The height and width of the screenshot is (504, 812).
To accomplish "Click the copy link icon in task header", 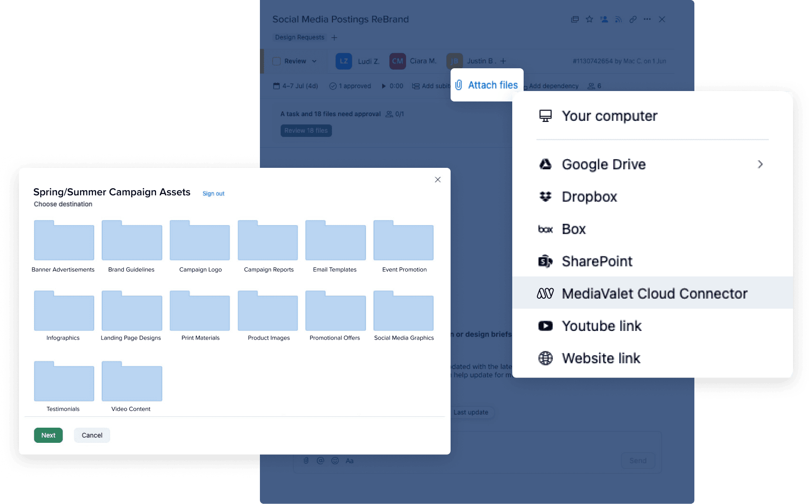I will (x=633, y=19).
